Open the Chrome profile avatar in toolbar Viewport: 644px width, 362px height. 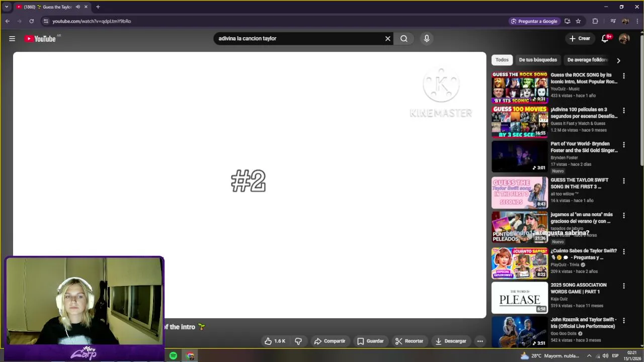(x=625, y=21)
